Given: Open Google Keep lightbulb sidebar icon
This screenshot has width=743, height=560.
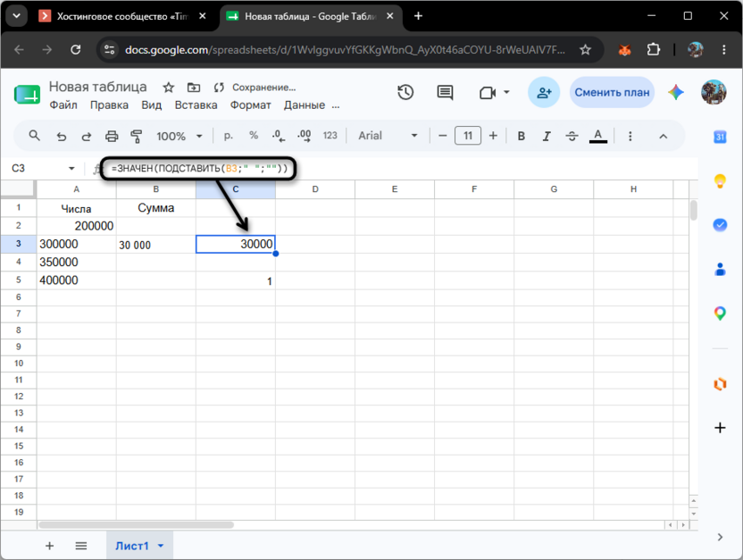Looking at the screenshot, I should click(720, 181).
